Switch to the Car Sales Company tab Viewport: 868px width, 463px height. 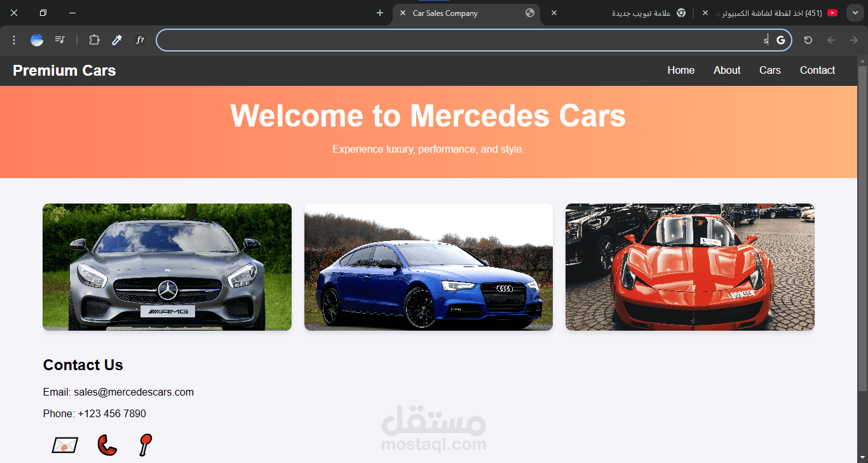[x=466, y=13]
